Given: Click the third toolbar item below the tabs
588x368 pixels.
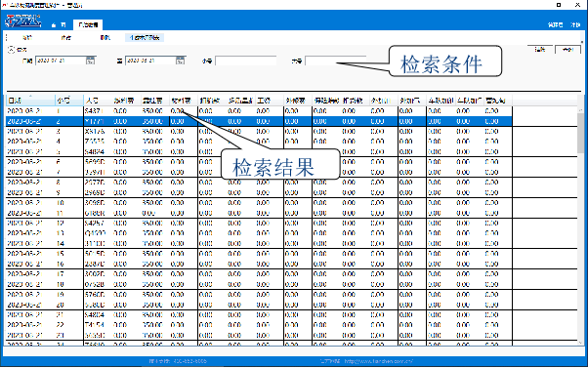Looking at the screenshot, I should click(105, 37).
